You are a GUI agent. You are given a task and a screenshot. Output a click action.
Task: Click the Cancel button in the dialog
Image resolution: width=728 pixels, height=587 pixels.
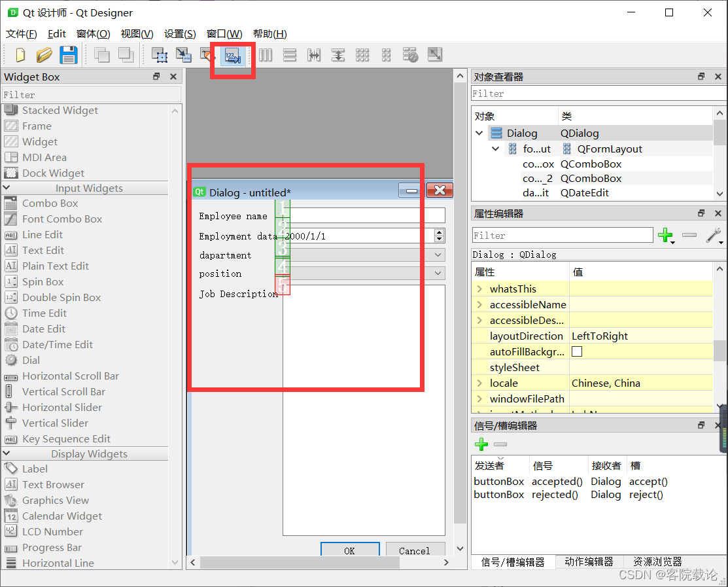pyautogui.click(x=415, y=550)
